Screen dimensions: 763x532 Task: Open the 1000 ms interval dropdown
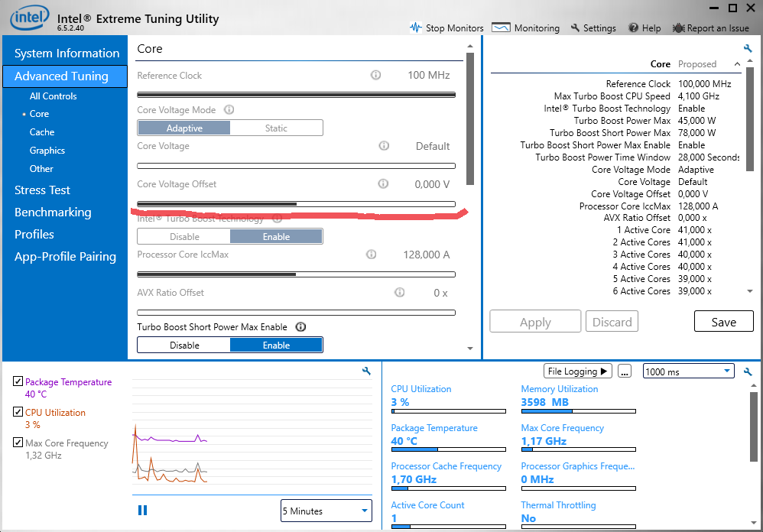pos(688,371)
